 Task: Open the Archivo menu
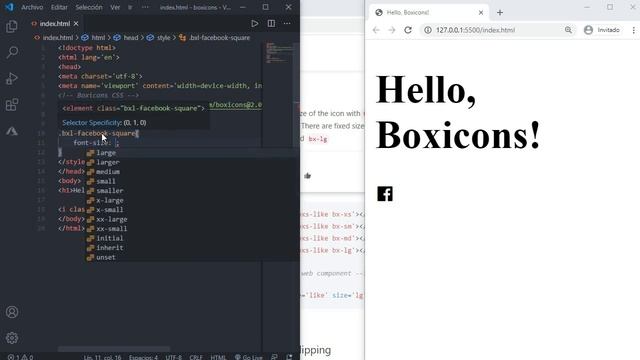tap(32, 7)
